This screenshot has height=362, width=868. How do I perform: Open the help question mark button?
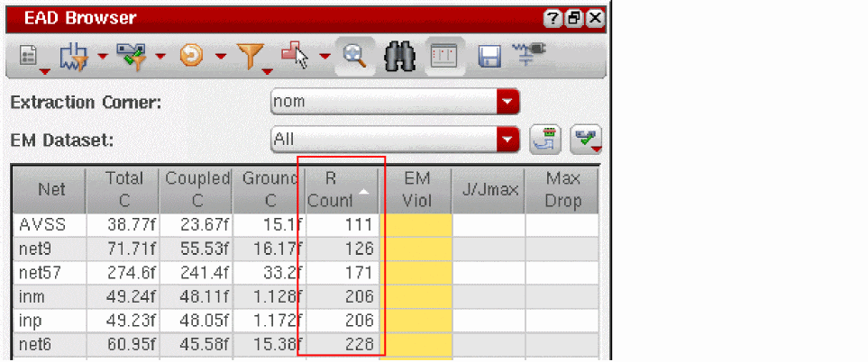552,19
